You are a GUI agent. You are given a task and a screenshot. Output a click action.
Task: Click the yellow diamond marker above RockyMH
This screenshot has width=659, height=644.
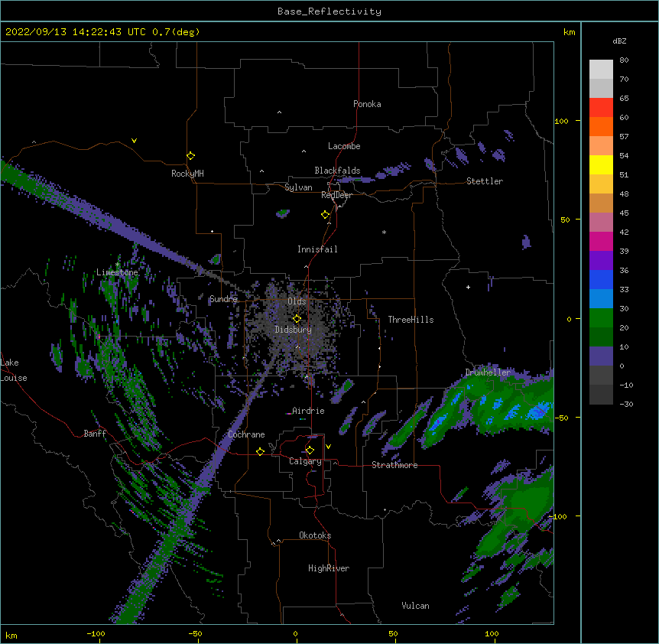(x=191, y=156)
